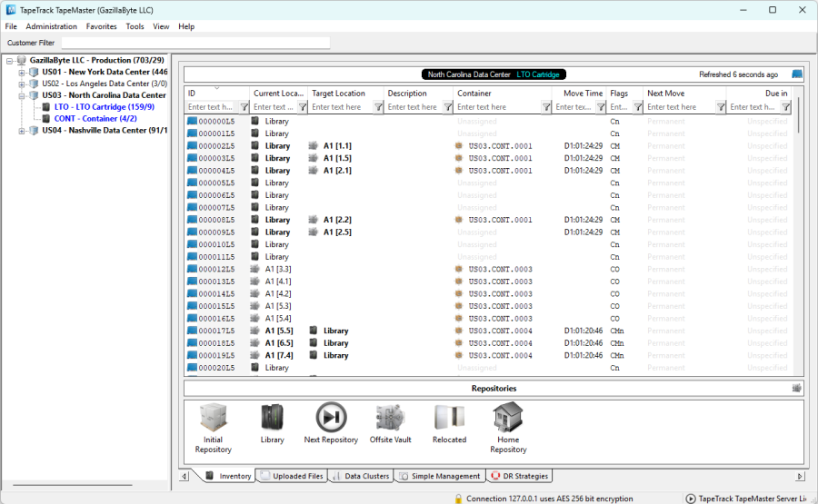Open the Favorites menu
The width and height of the screenshot is (818, 504).
(x=101, y=26)
